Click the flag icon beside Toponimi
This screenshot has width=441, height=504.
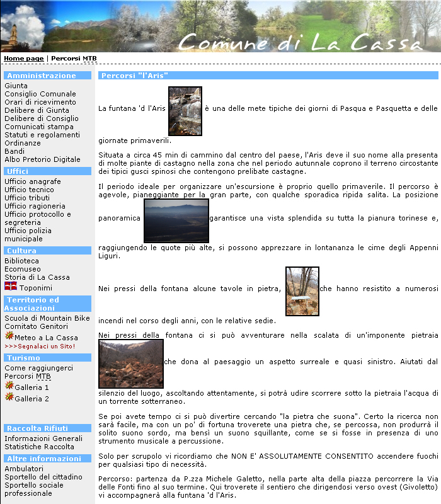point(10,287)
